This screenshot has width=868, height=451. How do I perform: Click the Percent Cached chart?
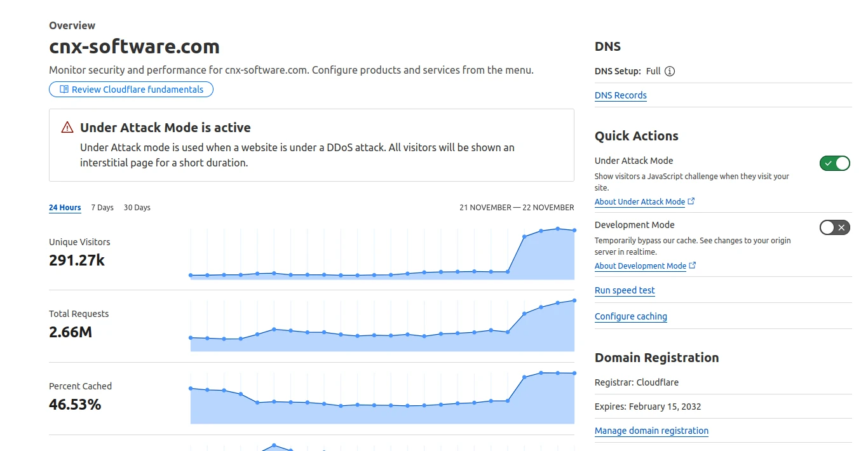click(382, 398)
